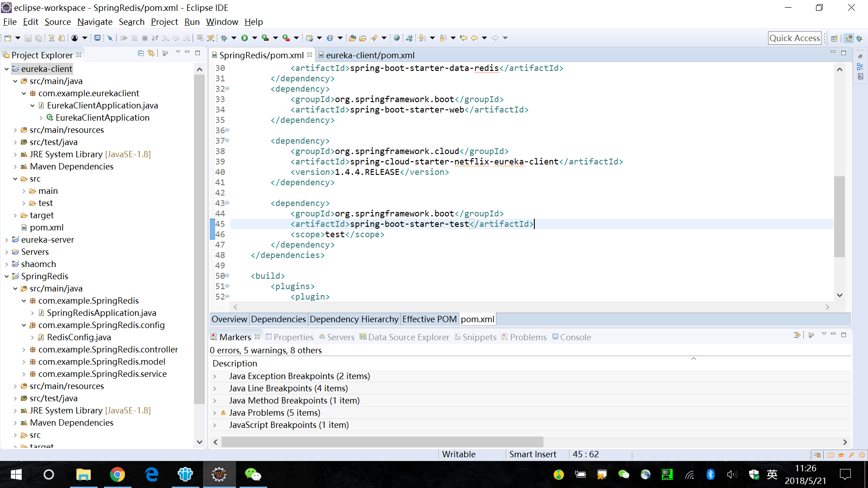Switch to the Effective POM tab
The width and height of the screenshot is (868, 488).
(429, 319)
